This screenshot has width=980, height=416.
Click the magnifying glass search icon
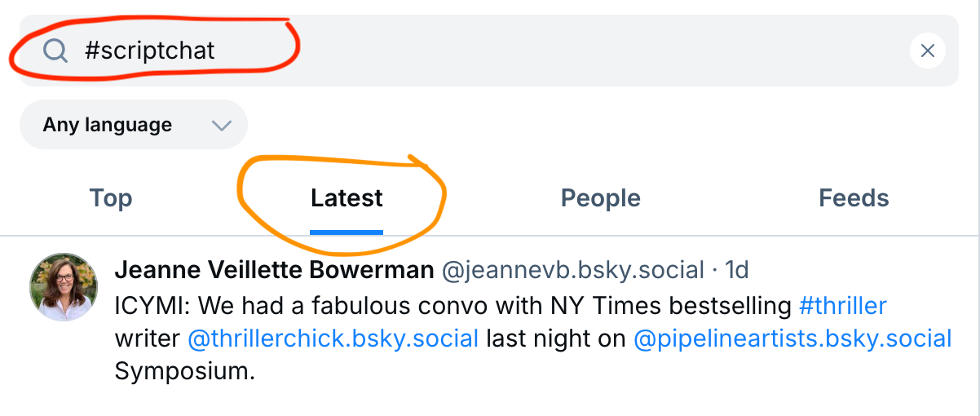[55, 51]
